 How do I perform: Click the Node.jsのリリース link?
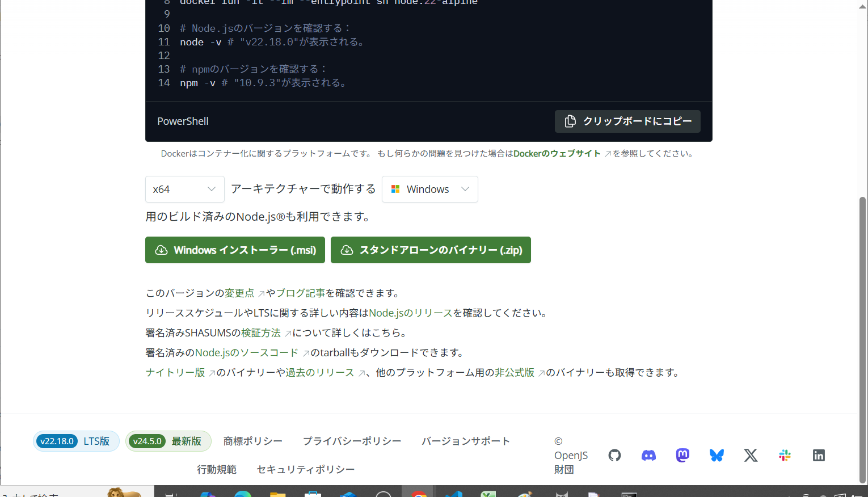click(x=410, y=313)
